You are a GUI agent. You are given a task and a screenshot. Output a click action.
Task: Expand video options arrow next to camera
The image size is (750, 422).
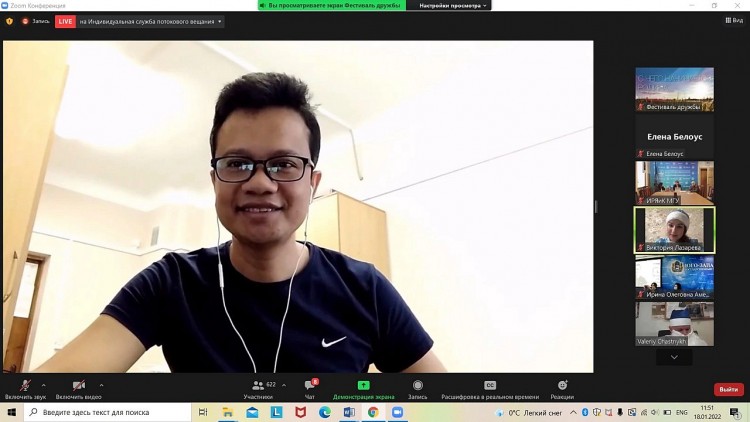point(101,385)
